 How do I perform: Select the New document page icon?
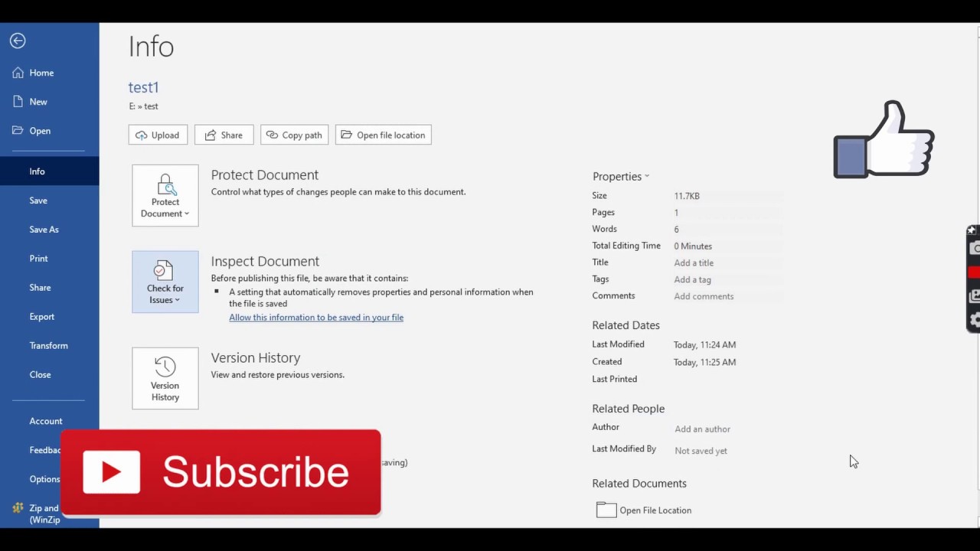click(x=18, y=102)
